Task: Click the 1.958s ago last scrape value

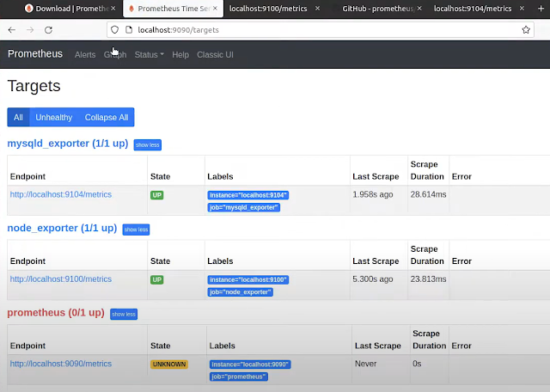Action: pyautogui.click(x=372, y=194)
